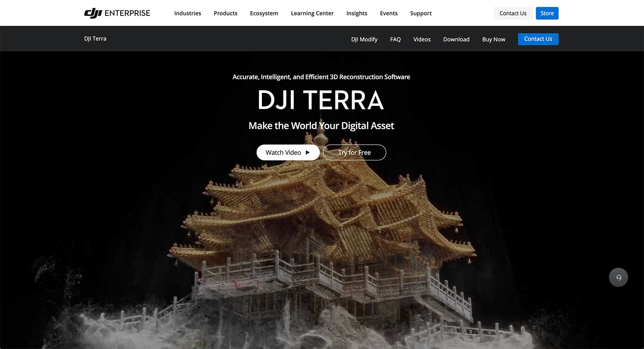Open the Support menu item
Viewport: 644px width, 349px height.
(x=420, y=13)
